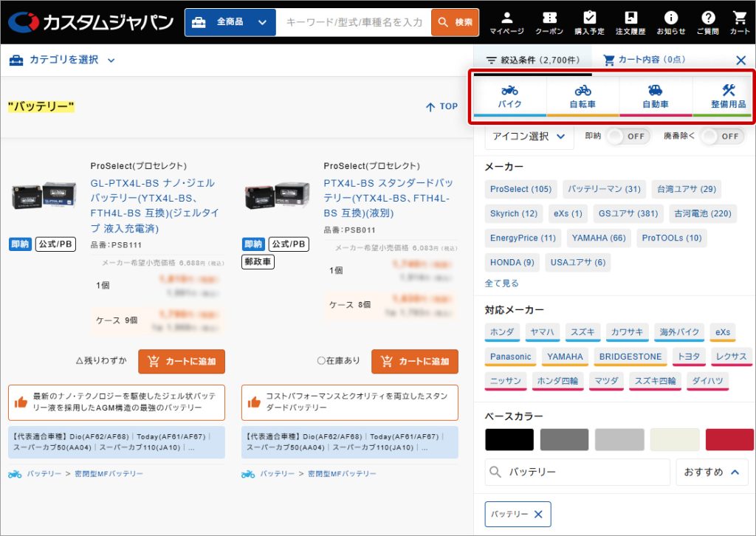Open the クーポン coupon icon
The image size is (756, 536).
click(x=549, y=23)
